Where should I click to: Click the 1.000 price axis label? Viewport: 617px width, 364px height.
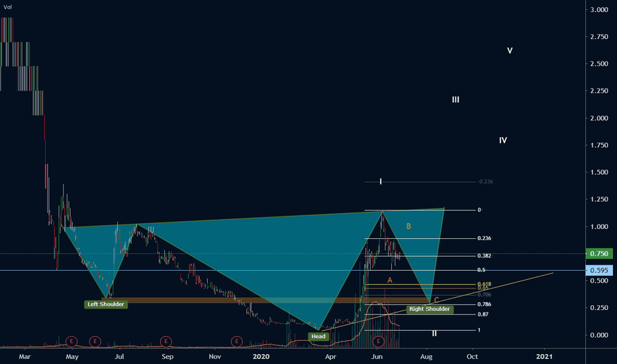point(599,226)
